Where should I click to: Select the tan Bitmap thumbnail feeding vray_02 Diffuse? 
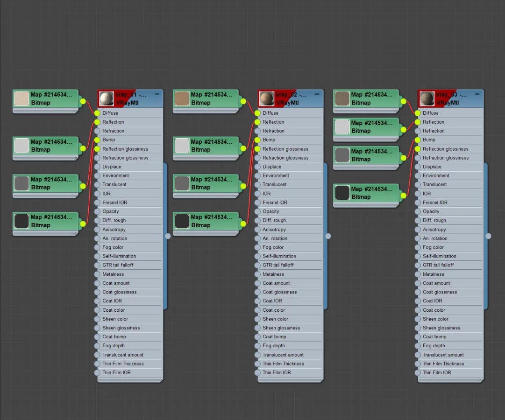pyautogui.click(x=182, y=98)
